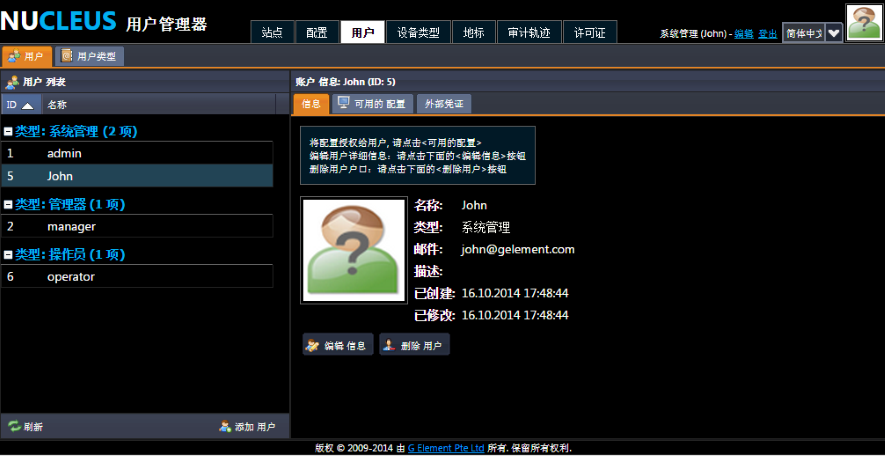Select the 用户 subtab with people icon
Screen dimensions: 885x456
coord(26,57)
